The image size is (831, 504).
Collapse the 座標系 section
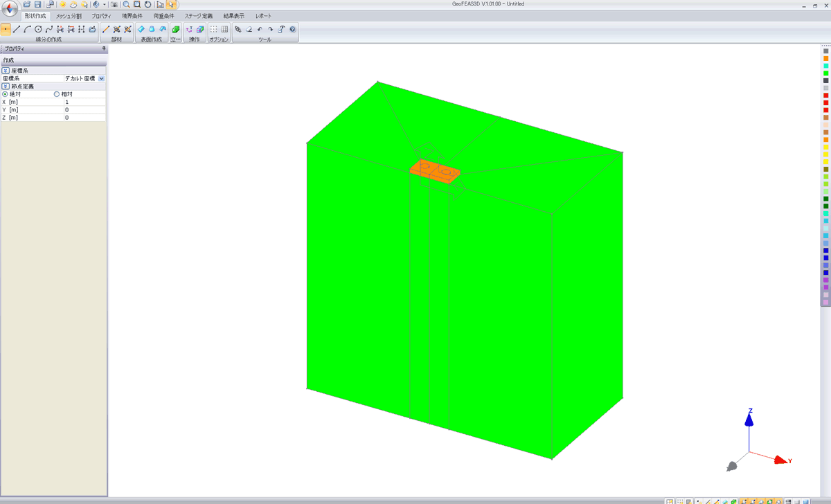click(x=6, y=71)
